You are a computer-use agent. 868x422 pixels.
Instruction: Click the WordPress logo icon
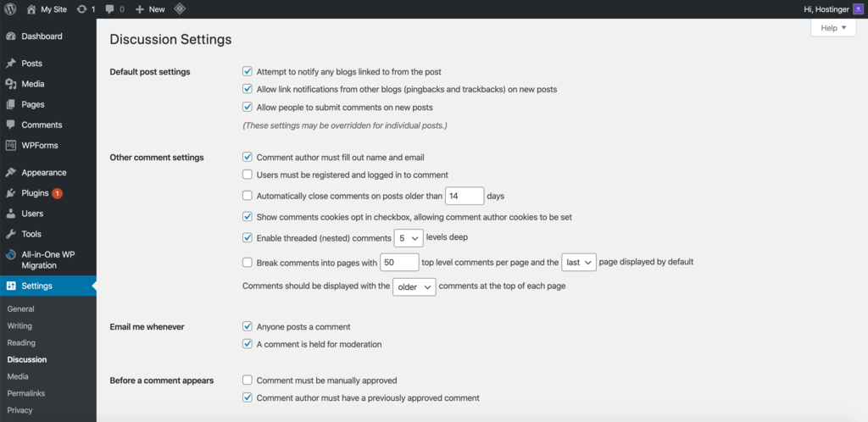[x=10, y=8]
